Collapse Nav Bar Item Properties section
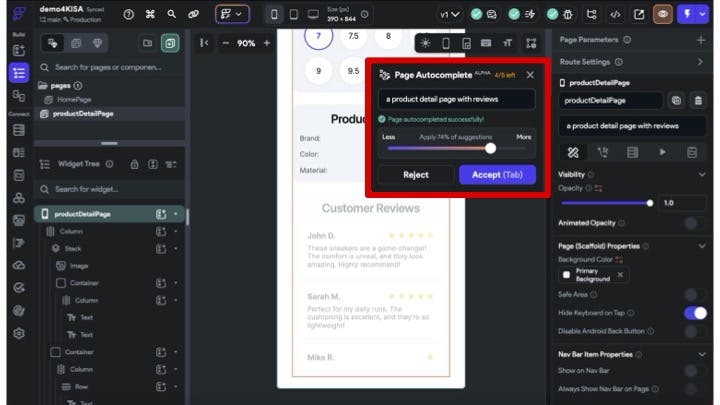This screenshot has width=720, height=405. pos(702,354)
